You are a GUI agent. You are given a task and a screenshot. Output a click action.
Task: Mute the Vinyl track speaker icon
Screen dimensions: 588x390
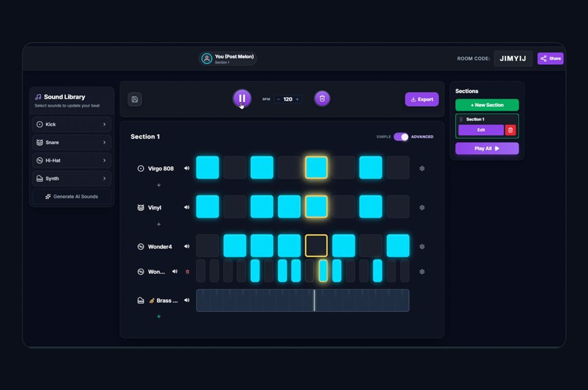point(187,207)
